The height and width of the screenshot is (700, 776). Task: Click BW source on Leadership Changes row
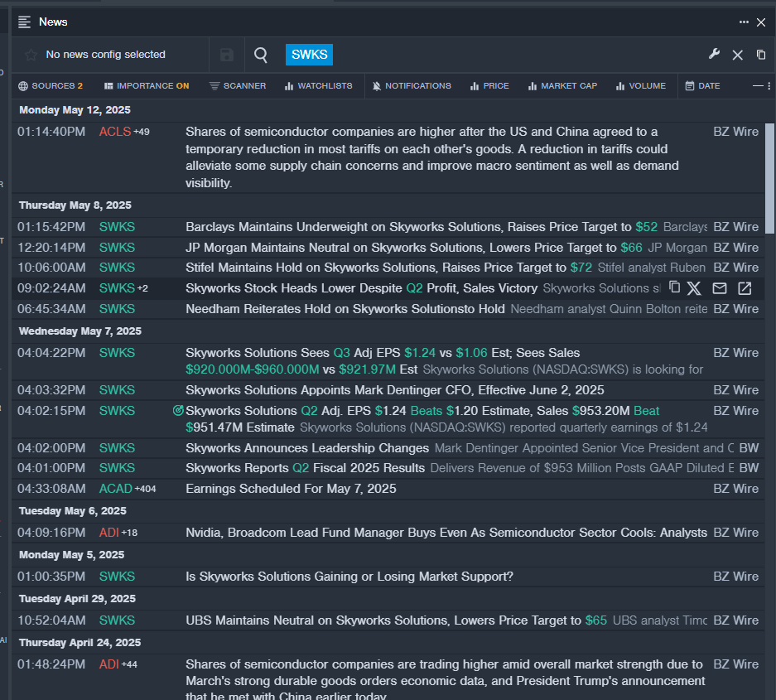[749, 448]
